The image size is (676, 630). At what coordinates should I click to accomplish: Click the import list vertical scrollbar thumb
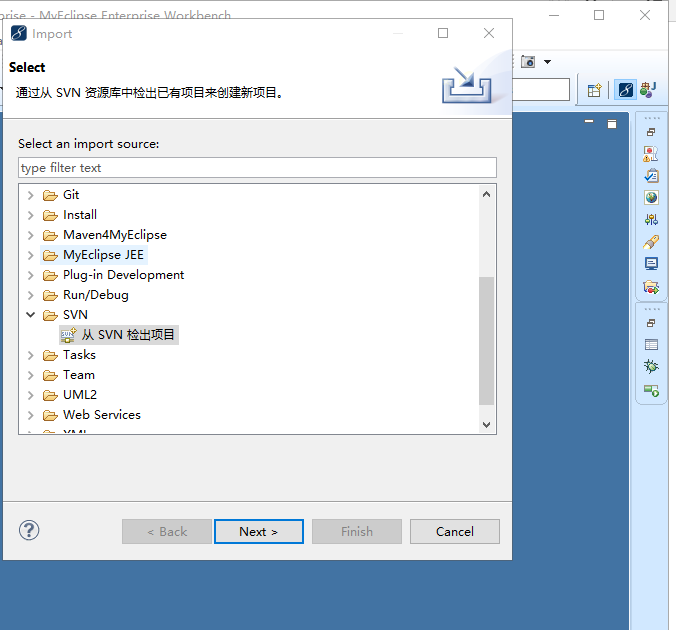(486, 341)
